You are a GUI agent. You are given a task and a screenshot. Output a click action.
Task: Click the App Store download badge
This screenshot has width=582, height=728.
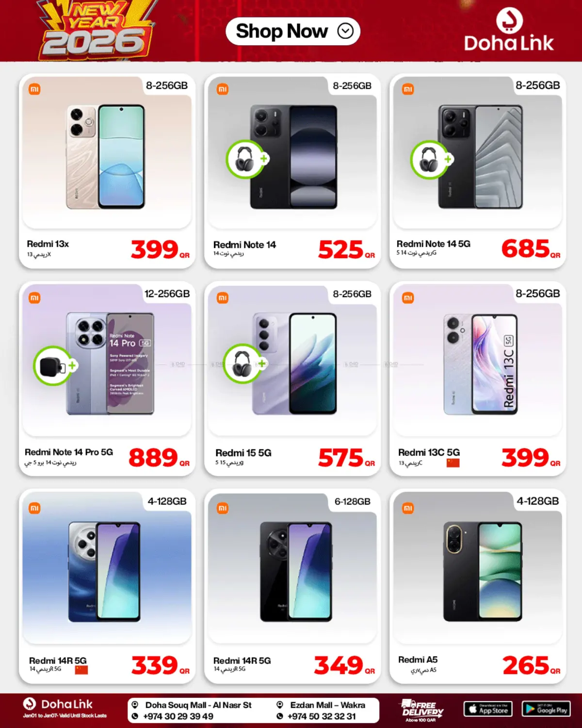coord(488,709)
